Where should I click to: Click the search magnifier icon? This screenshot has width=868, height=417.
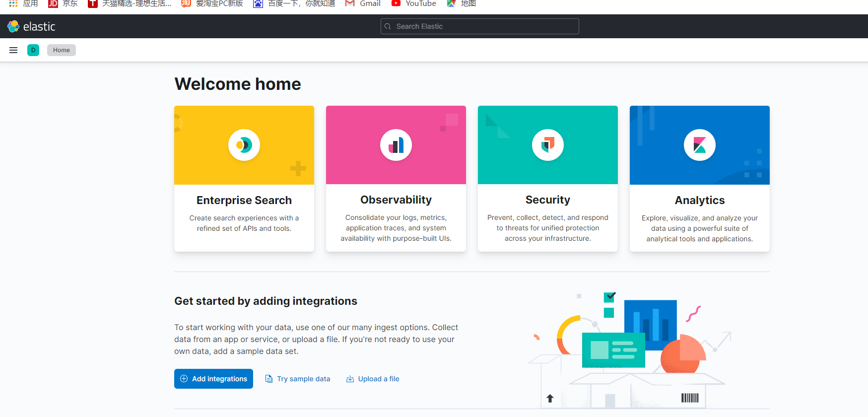point(388,26)
